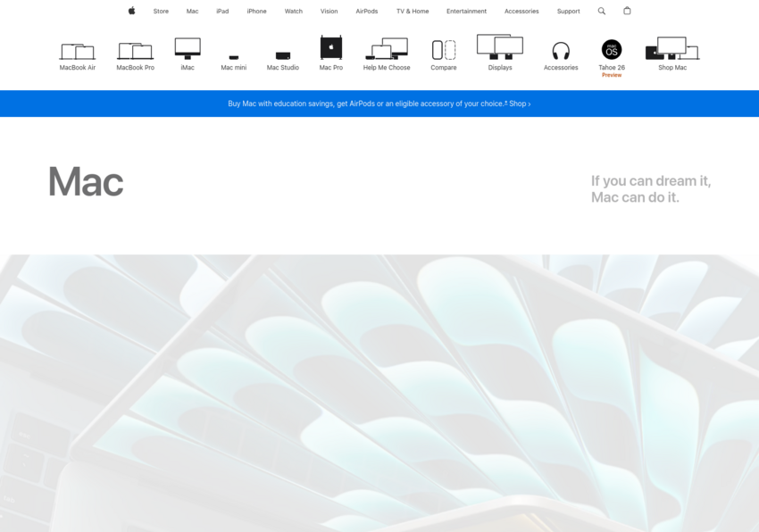Select the MacBook Pro icon
The width and height of the screenshot is (759, 532).
136,51
